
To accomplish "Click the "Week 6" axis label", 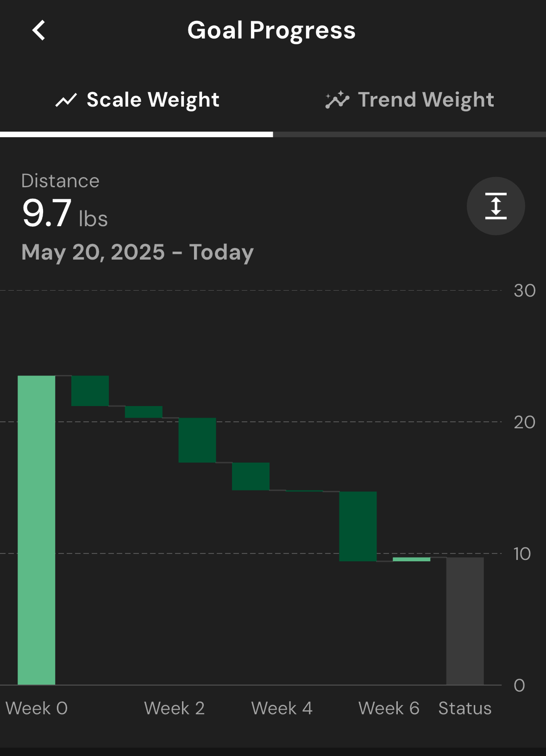I will 389,708.
